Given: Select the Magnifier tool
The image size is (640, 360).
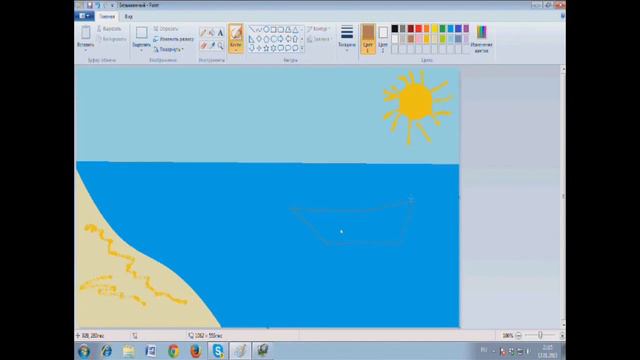Looking at the screenshot, I should (220, 45).
